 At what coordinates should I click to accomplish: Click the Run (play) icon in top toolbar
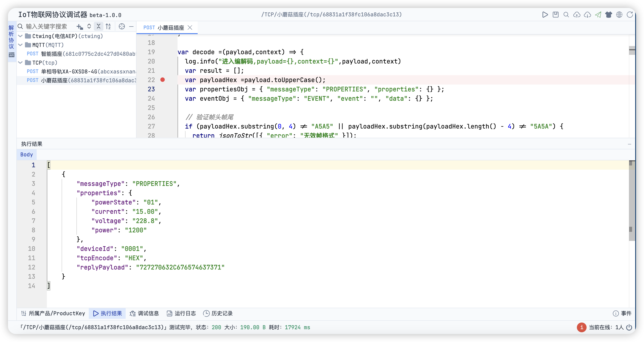(545, 15)
